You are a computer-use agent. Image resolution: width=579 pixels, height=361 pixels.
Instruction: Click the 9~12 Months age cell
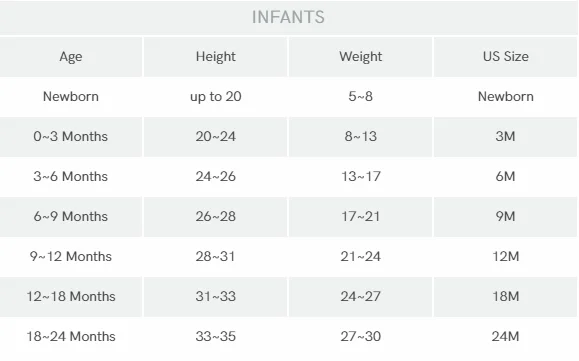71,257
